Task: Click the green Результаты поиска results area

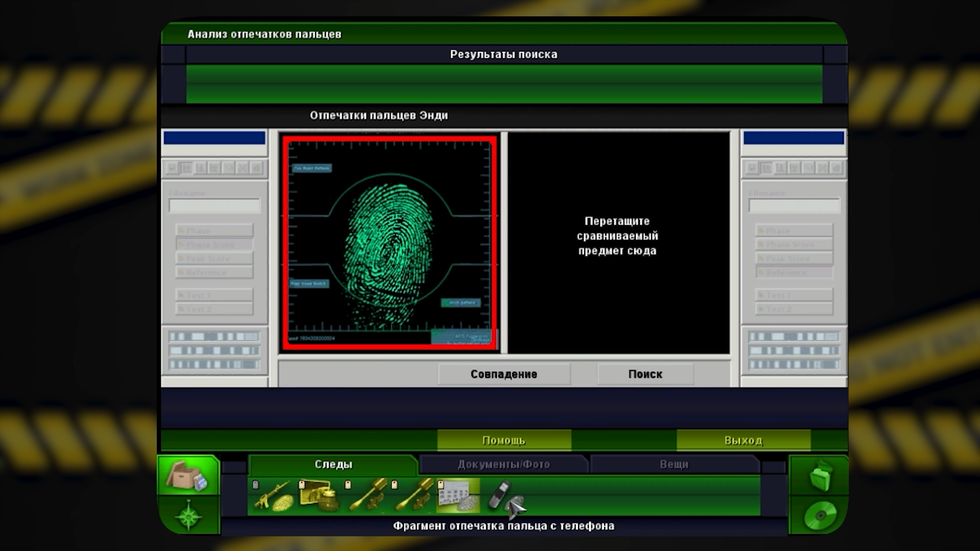Action: (x=504, y=84)
